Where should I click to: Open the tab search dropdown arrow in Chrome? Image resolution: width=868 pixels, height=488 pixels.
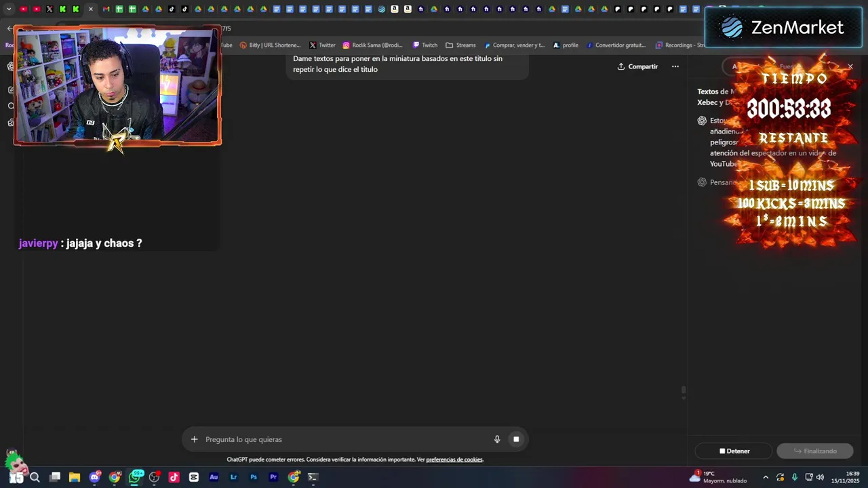coord(9,9)
